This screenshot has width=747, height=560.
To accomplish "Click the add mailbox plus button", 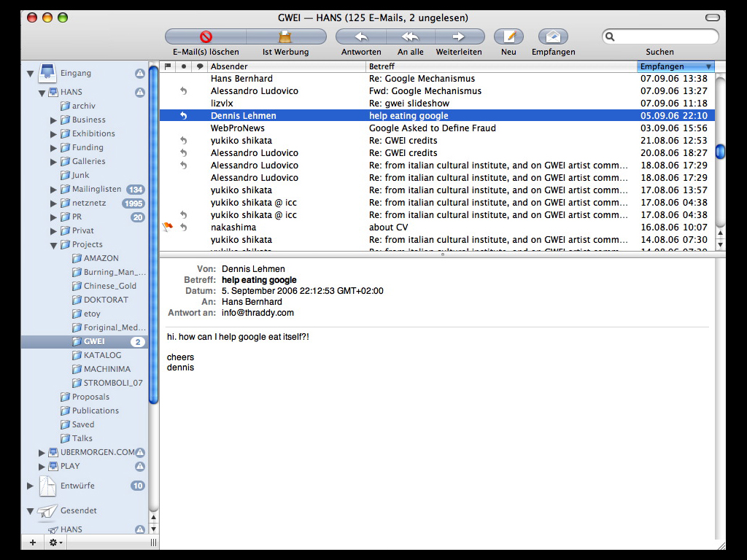I will click(32, 542).
